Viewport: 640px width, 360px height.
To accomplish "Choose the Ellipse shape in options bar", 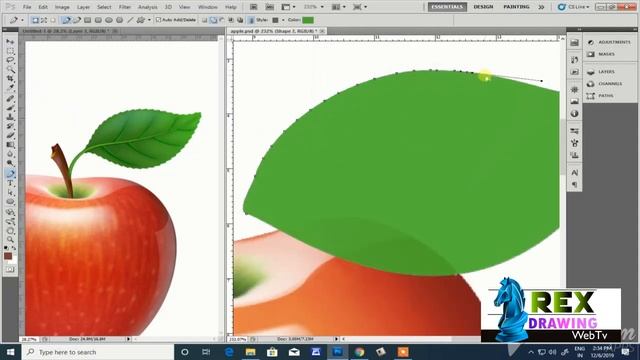I will tap(109, 20).
